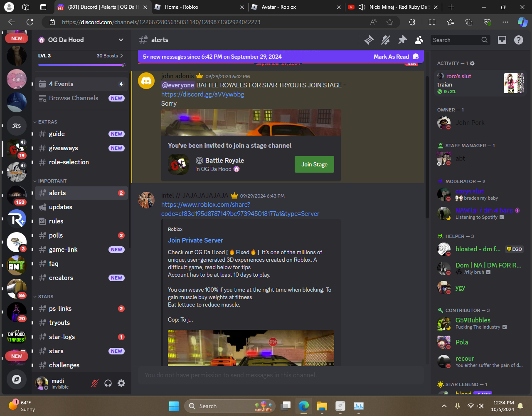Open Edge extensions puzzle icon
This screenshot has width=532, height=416.
tap(412, 22)
